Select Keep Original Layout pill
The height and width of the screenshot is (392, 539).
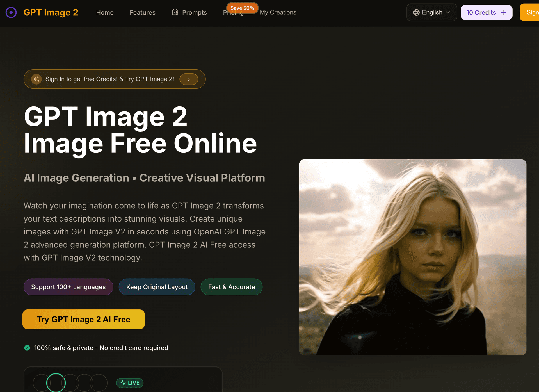[x=157, y=287]
